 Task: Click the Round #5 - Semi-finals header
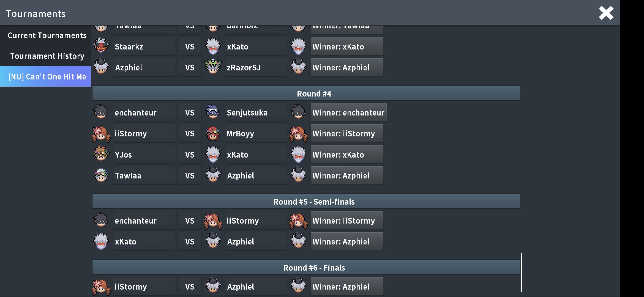point(306,202)
